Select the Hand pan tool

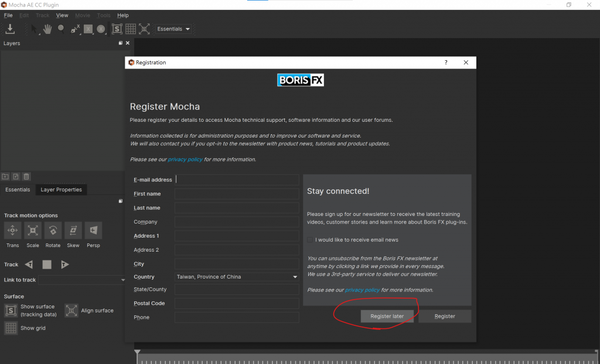(47, 29)
